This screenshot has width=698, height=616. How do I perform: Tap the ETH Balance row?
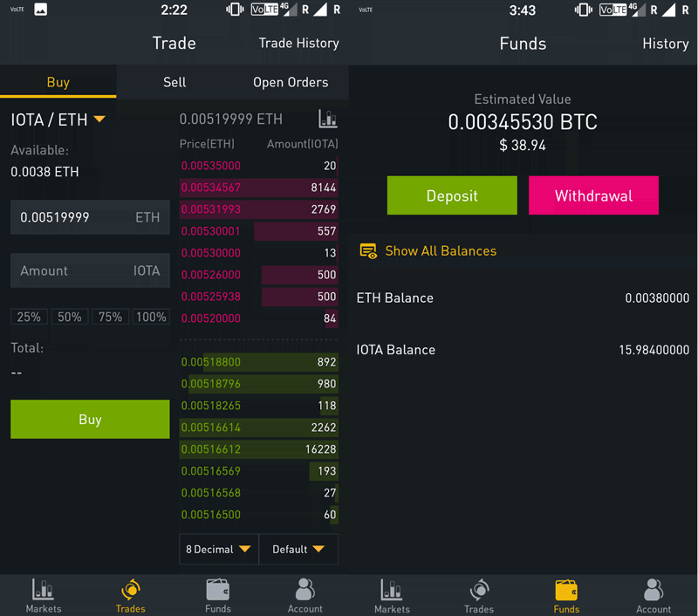pos(523,298)
